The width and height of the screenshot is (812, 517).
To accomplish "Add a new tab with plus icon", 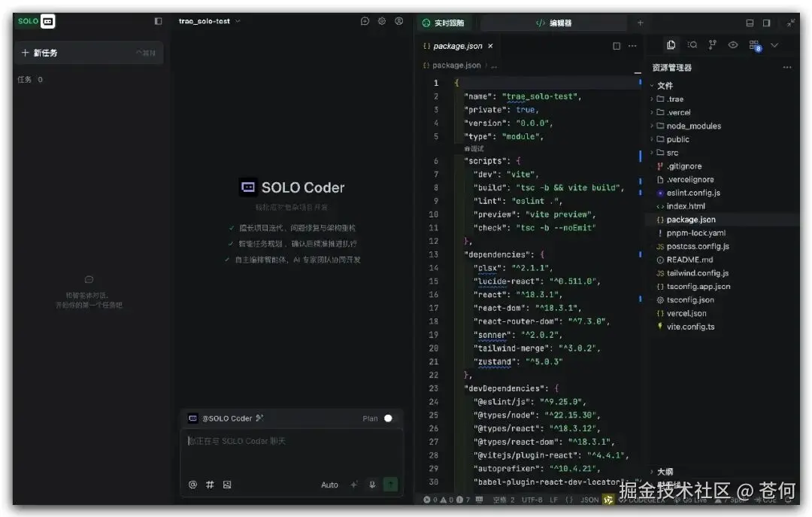I will (640, 23).
